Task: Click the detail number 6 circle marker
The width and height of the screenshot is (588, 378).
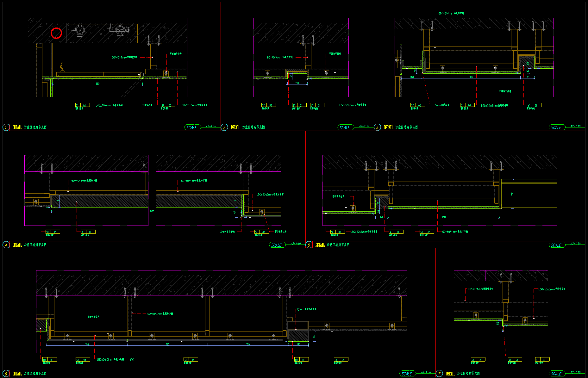Action: point(6,374)
